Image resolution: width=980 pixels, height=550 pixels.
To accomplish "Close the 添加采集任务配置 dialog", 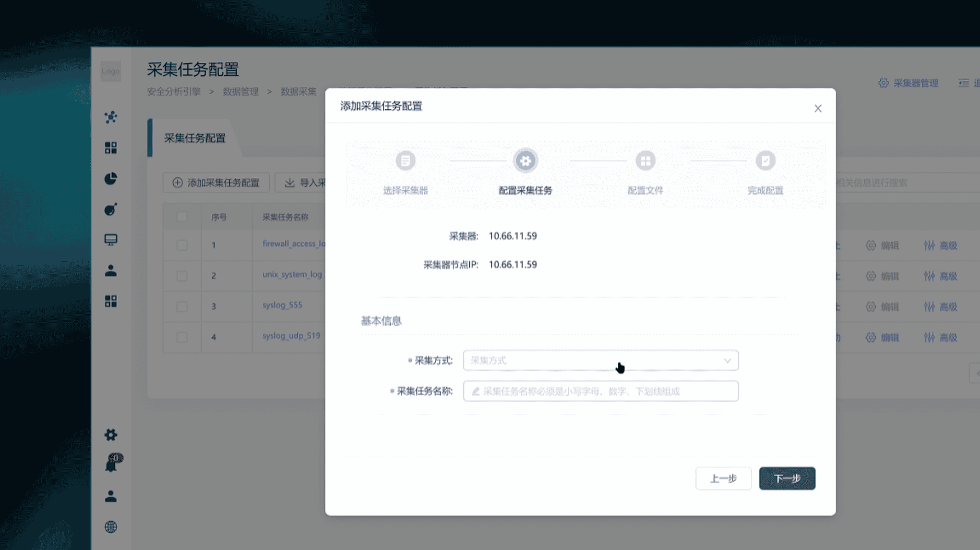I will (x=818, y=108).
